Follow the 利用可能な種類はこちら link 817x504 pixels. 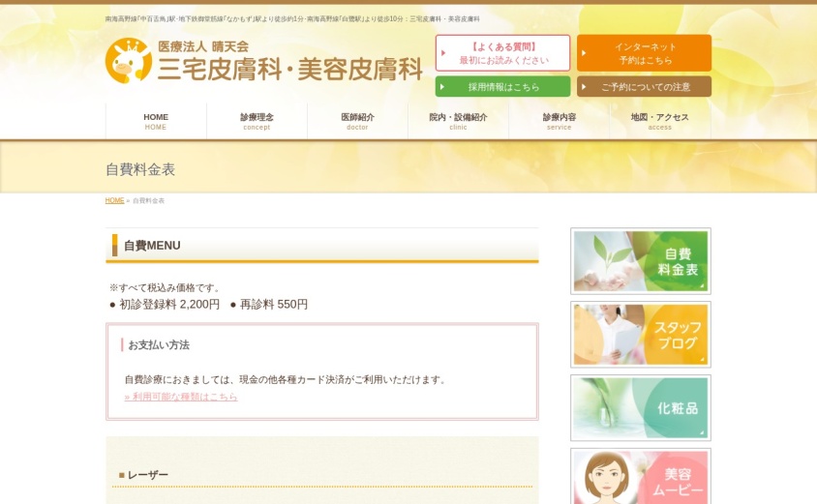(x=181, y=397)
